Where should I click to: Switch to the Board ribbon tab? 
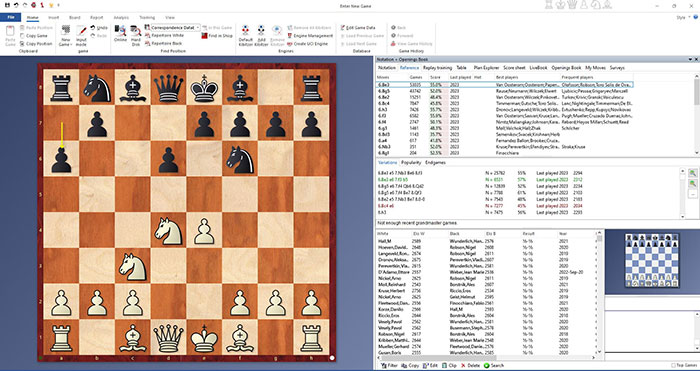tap(75, 17)
